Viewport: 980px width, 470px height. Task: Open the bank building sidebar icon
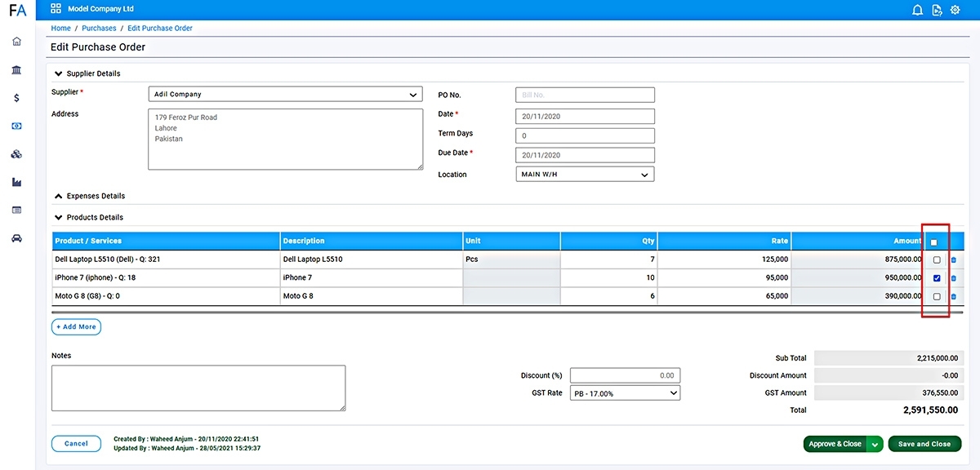(x=17, y=70)
